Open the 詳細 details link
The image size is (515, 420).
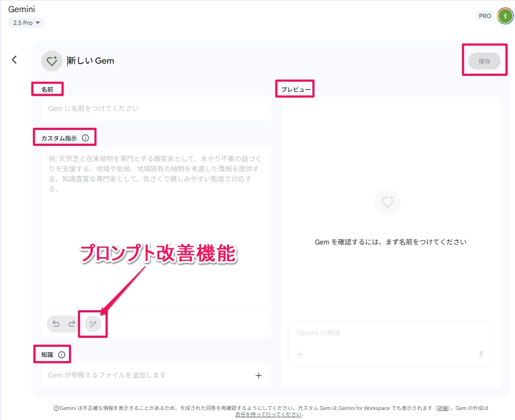443,408
